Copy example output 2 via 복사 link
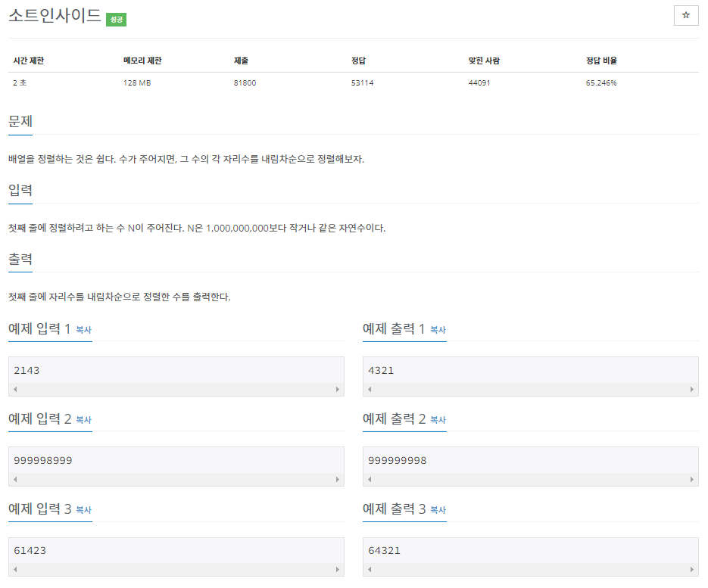The height and width of the screenshot is (588, 708). pos(438,420)
